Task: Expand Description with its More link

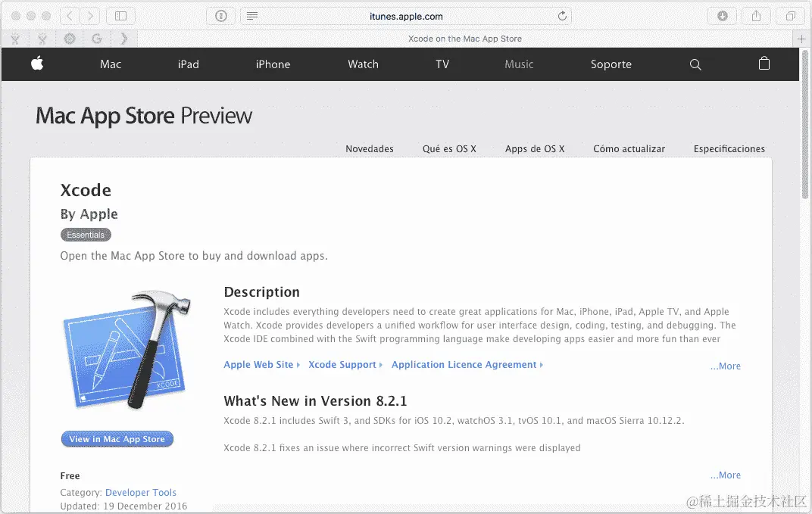Action: tap(726, 366)
